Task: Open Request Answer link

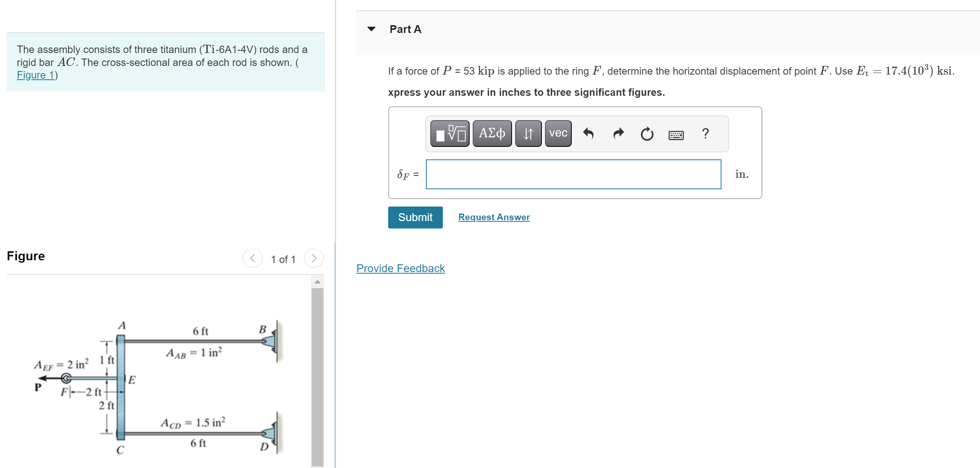Action: (x=494, y=217)
